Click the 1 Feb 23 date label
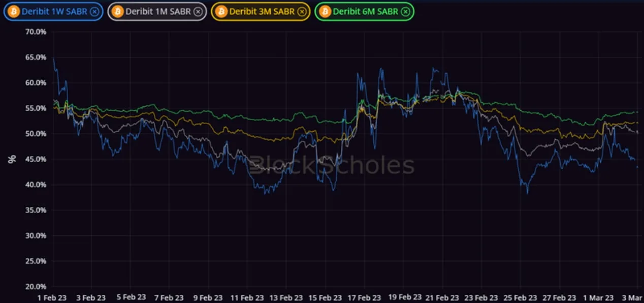This screenshot has height=303, width=644. [52, 297]
